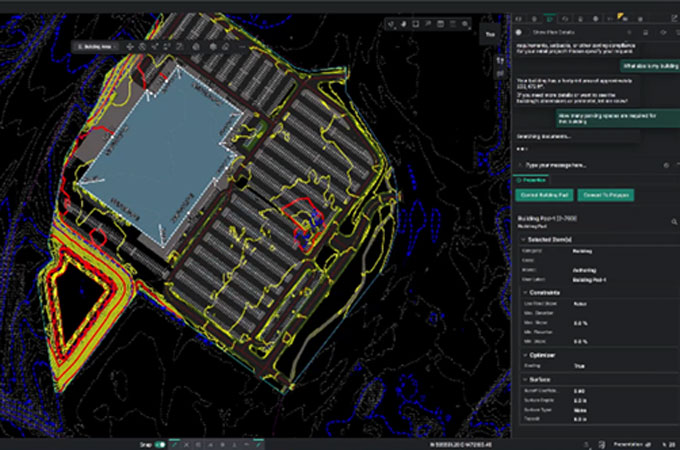Screen dimensions: 680x450
Task: Open the Presentation mode selector in status bar
Action: (633, 443)
